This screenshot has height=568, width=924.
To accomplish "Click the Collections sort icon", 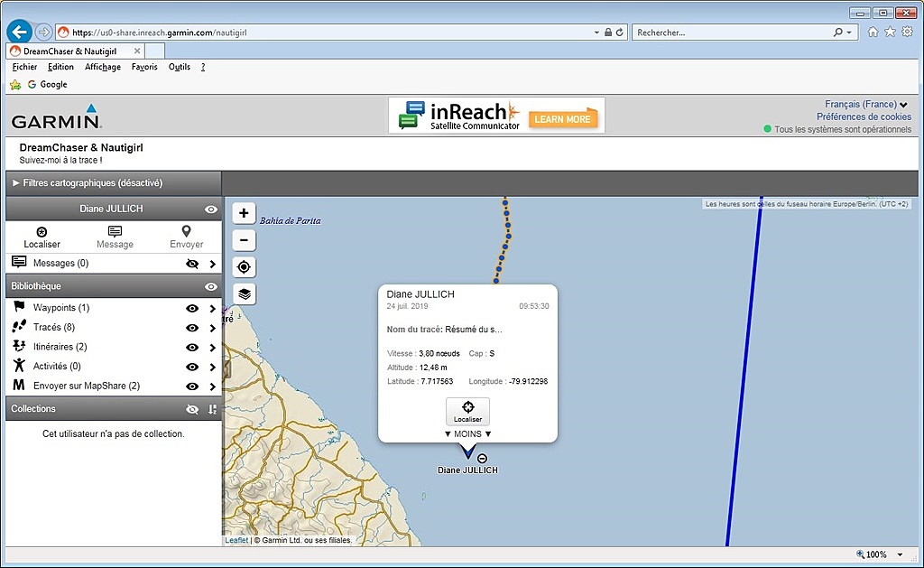I will [x=212, y=409].
